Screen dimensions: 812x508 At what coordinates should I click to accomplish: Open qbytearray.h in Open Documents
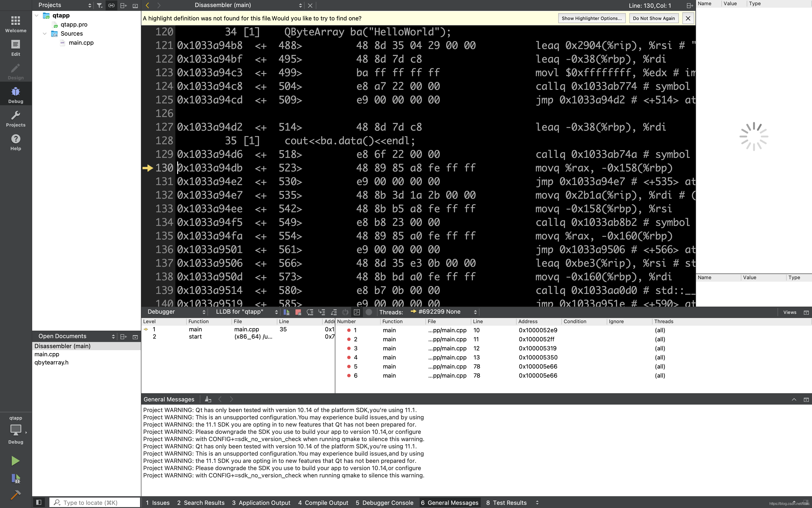[51, 363]
